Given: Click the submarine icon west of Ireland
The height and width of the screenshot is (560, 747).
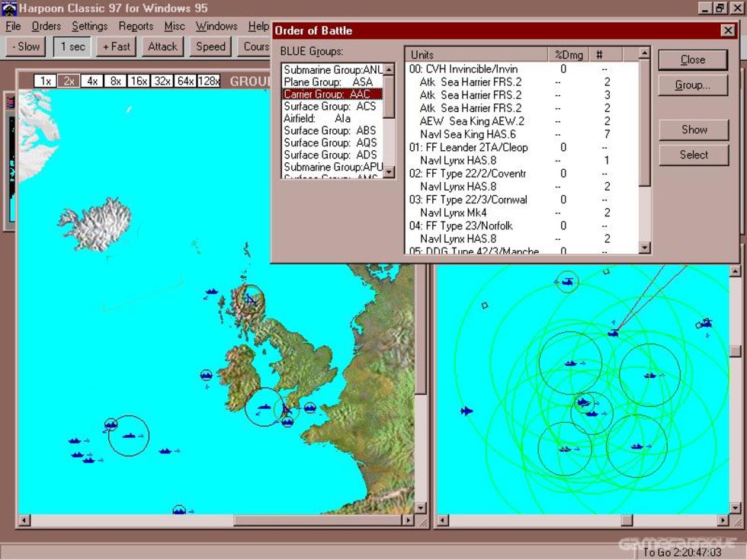Looking at the screenshot, I should 206,375.
